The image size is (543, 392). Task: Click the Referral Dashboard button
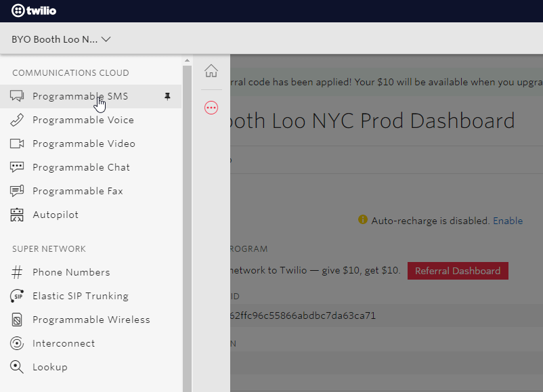point(458,271)
